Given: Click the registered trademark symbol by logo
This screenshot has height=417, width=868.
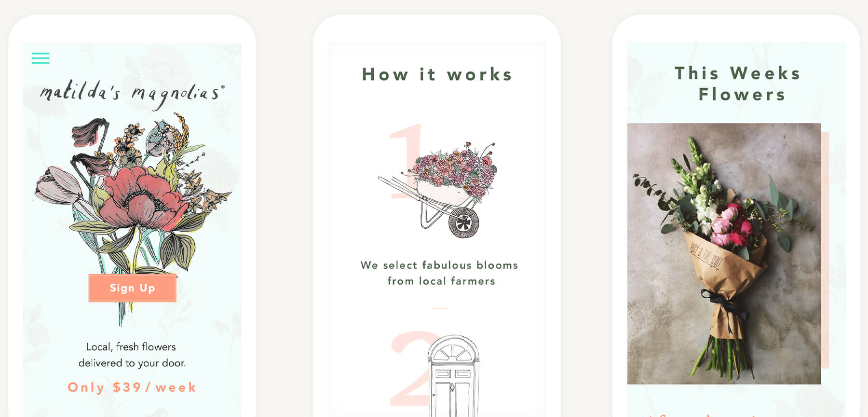Looking at the screenshot, I should [223, 87].
